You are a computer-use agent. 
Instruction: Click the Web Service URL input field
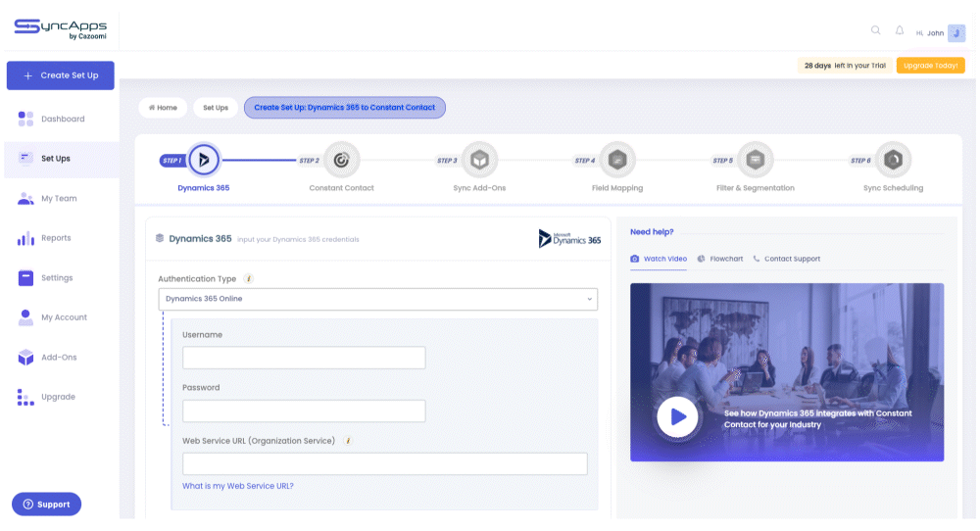pyautogui.click(x=384, y=463)
